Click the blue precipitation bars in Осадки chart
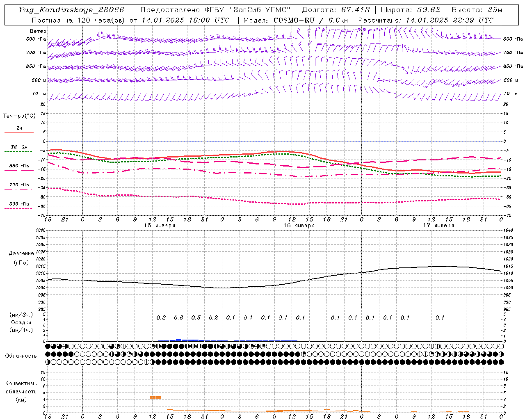Image resolution: width=525 pixels, height=420 pixels. click(228, 340)
